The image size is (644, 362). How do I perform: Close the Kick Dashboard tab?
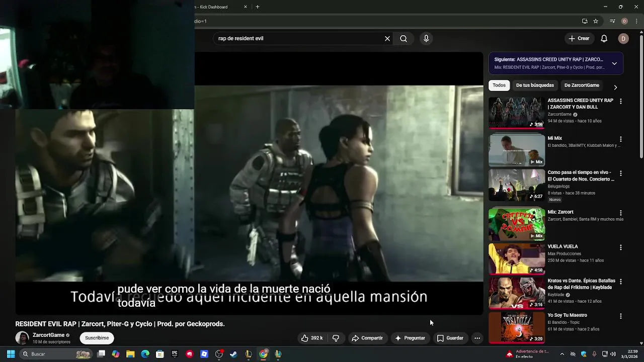[x=246, y=7]
